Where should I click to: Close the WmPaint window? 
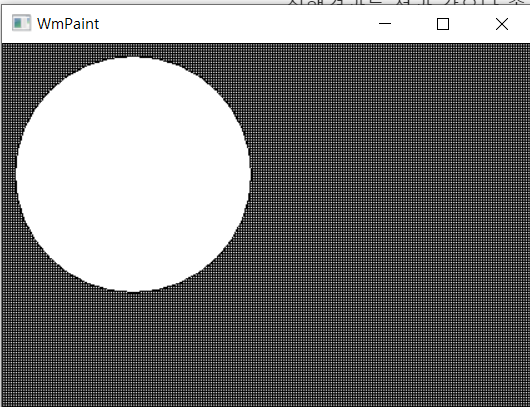(x=502, y=24)
